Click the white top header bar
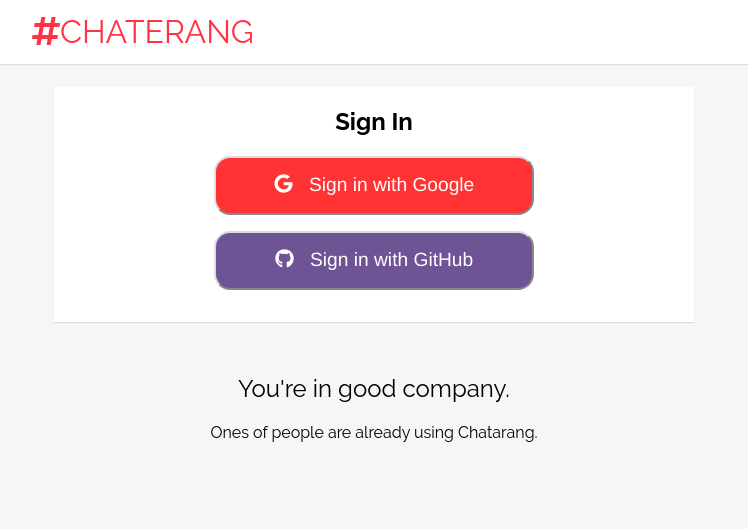The image size is (748, 529). point(500,32)
